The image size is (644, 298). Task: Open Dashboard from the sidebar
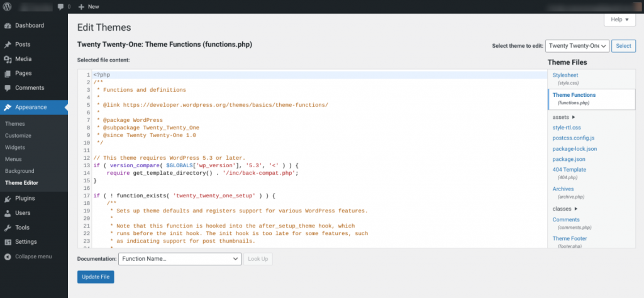click(29, 26)
